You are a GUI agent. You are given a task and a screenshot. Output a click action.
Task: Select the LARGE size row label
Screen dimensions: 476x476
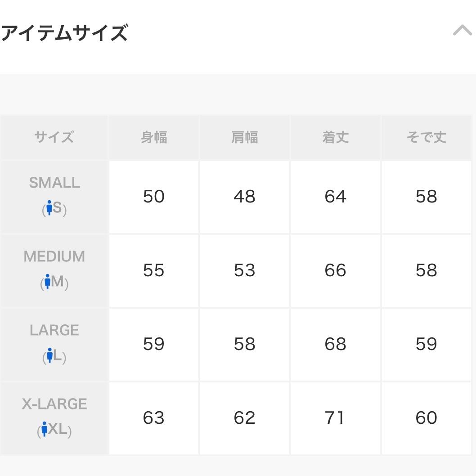tap(54, 330)
